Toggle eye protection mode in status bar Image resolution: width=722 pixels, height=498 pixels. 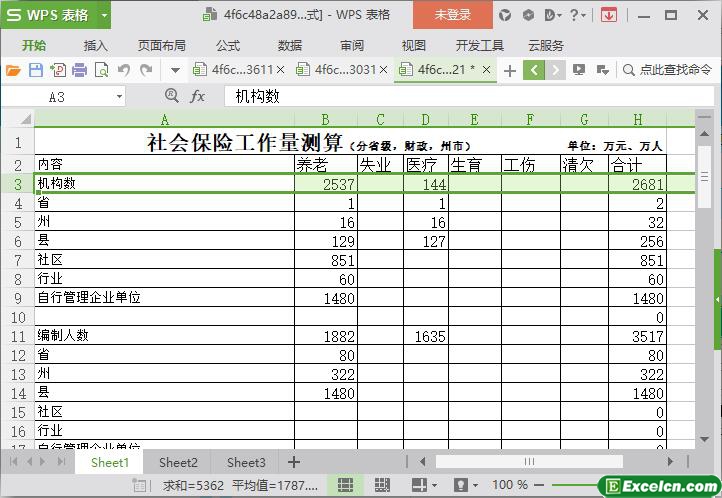pos(461,485)
